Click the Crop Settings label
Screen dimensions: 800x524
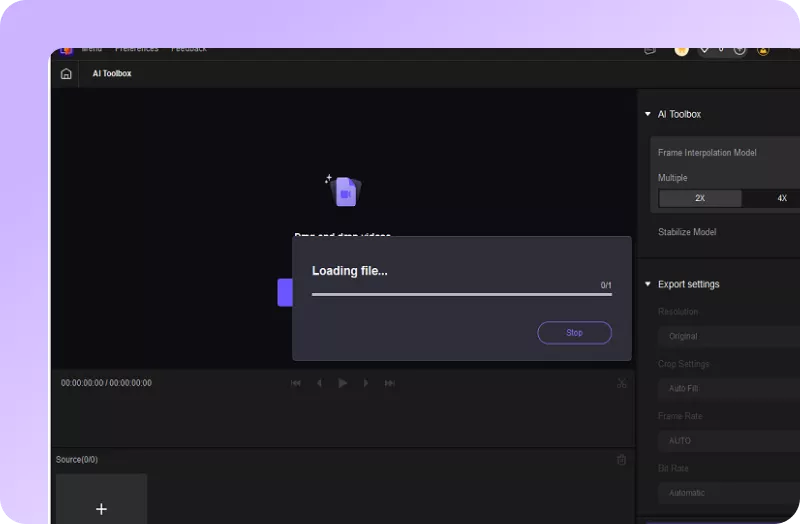[x=683, y=364]
